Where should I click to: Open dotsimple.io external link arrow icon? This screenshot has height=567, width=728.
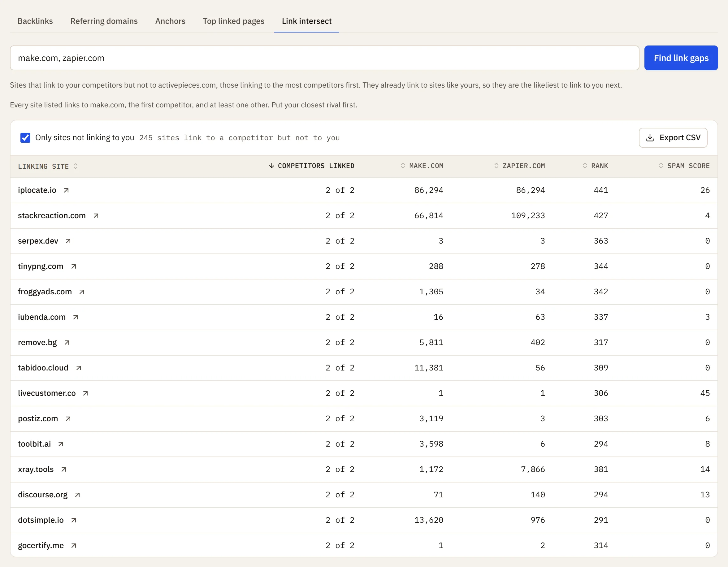click(x=74, y=520)
